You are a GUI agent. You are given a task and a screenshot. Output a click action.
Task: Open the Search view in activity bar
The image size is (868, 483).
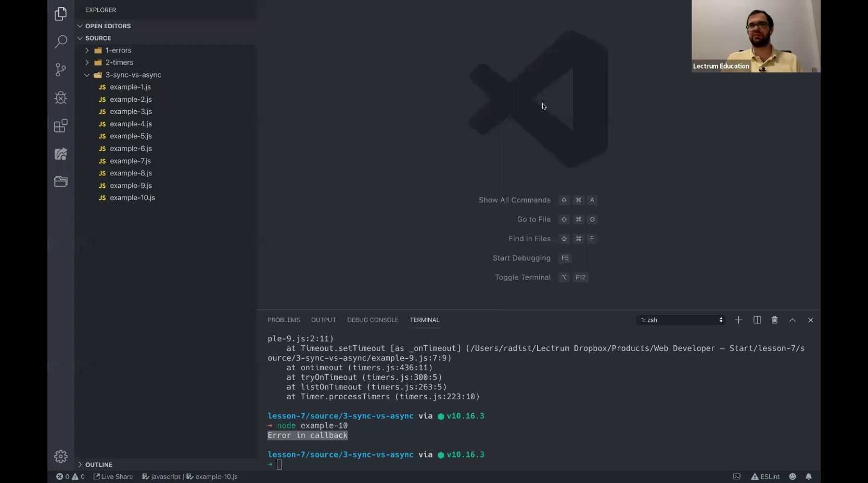(61, 42)
